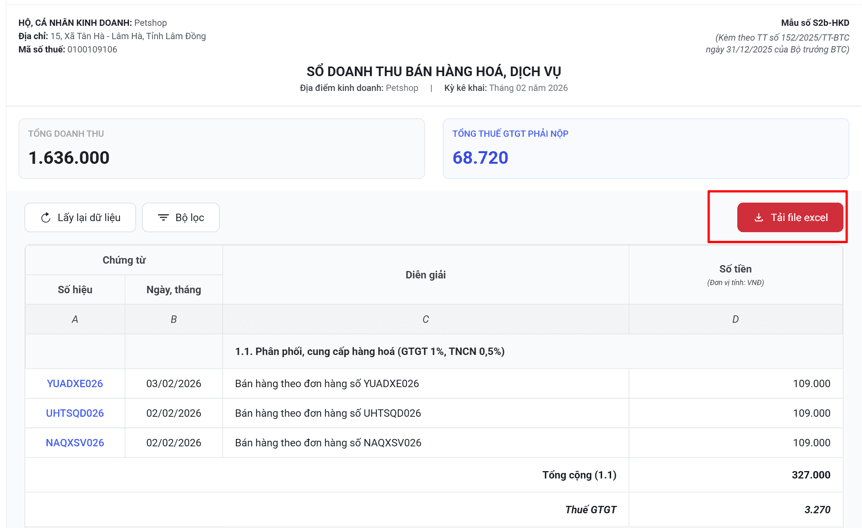Viewport: 862px width, 528px height.
Task: Click the Số hiệu column header
Action: point(75,290)
